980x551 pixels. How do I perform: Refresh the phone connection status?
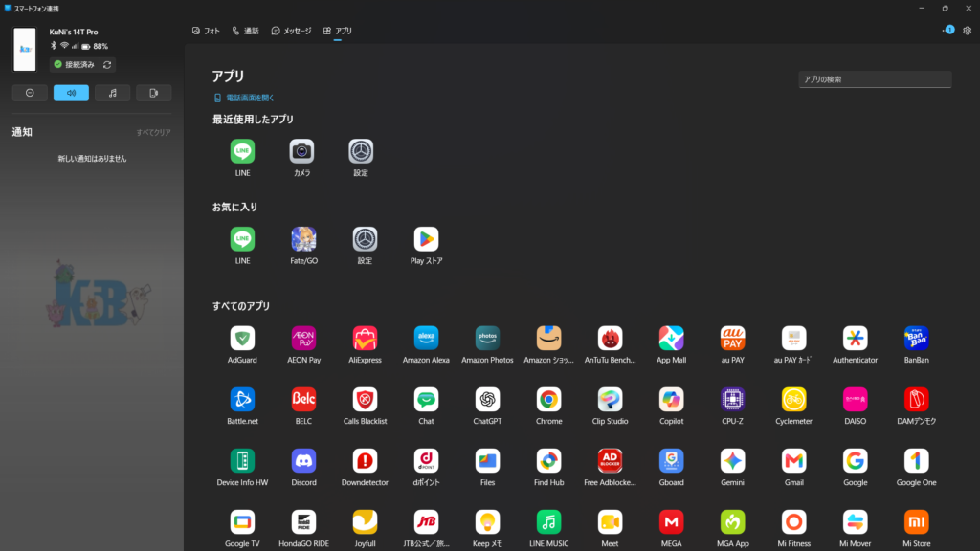[107, 64]
